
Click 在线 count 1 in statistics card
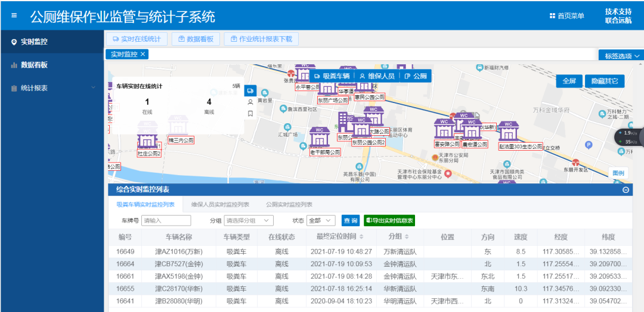(x=147, y=102)
